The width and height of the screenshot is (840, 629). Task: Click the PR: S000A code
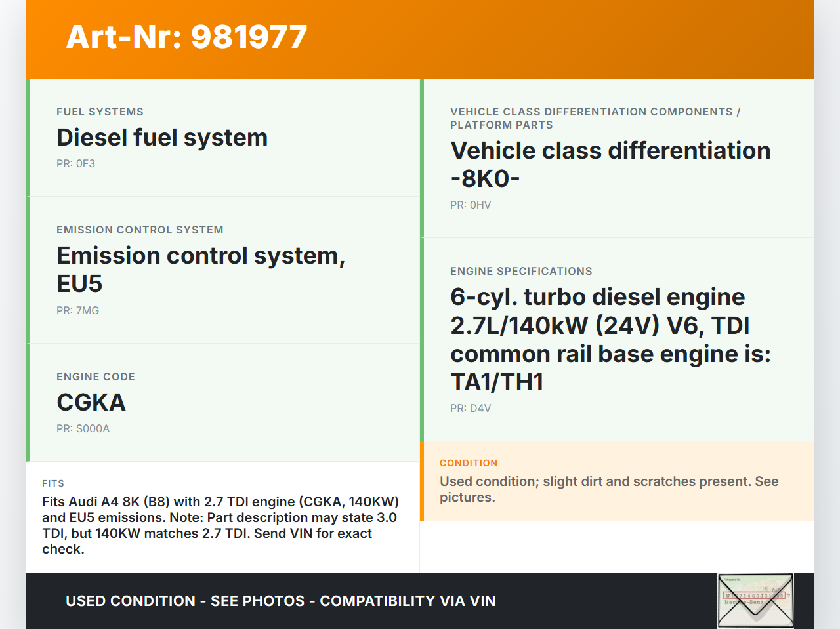click(83, 429)
